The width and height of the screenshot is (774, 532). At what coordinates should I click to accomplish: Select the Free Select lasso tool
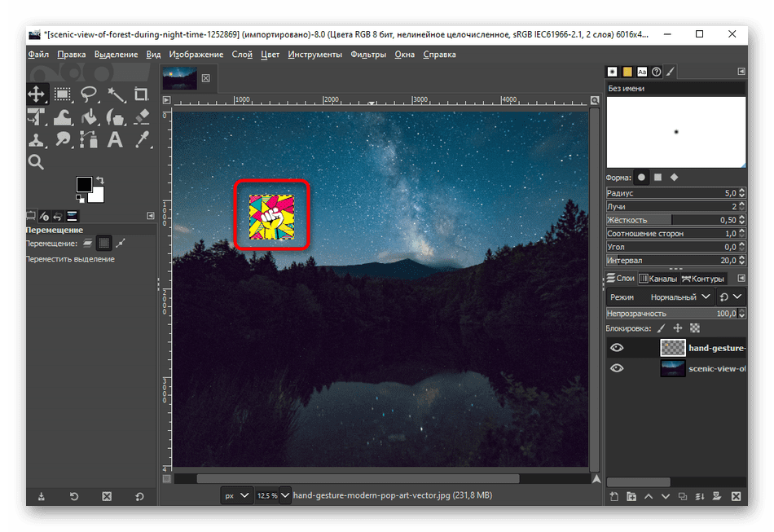(89, 95)
